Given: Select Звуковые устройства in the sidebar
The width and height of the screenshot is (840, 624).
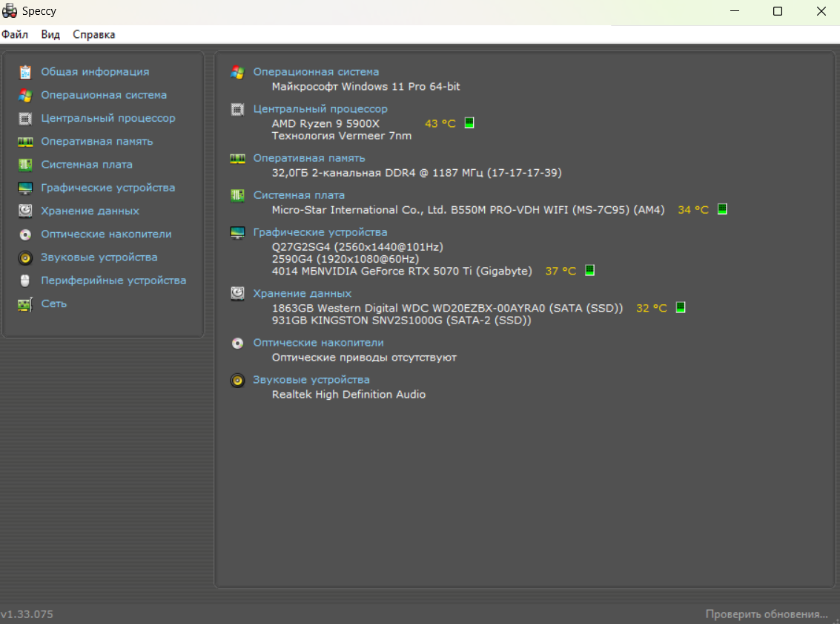Looking at the screenshot, I should point(99,257).
